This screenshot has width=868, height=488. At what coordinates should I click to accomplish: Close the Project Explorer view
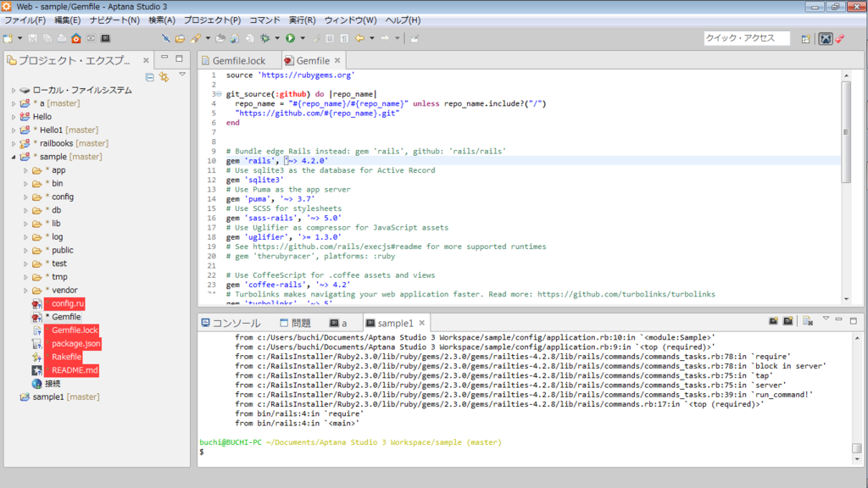coord(146,60)
